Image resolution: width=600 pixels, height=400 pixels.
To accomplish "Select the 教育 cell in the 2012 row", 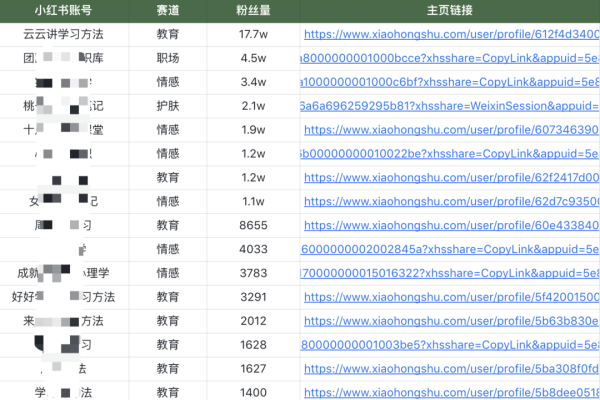I will tap(168, 321).
